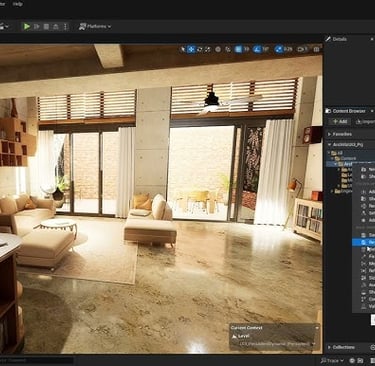Activate the Rotate gizmo tool
Viewport: 375px width, 366px height.
(200, 49)
